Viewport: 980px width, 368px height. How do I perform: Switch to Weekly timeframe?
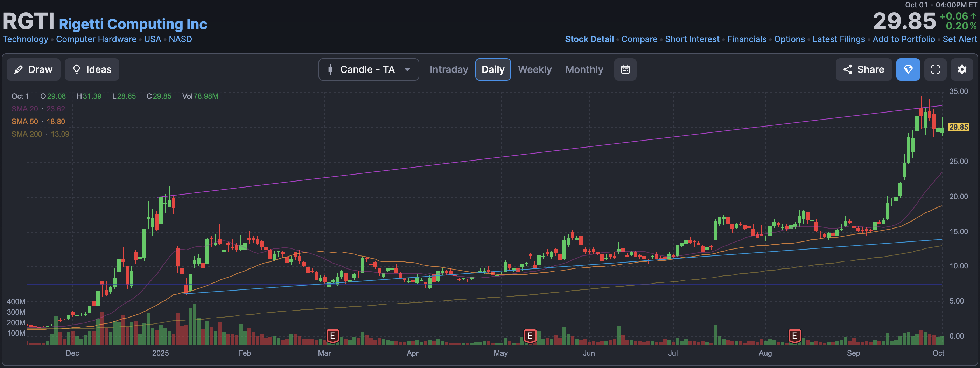534,69
